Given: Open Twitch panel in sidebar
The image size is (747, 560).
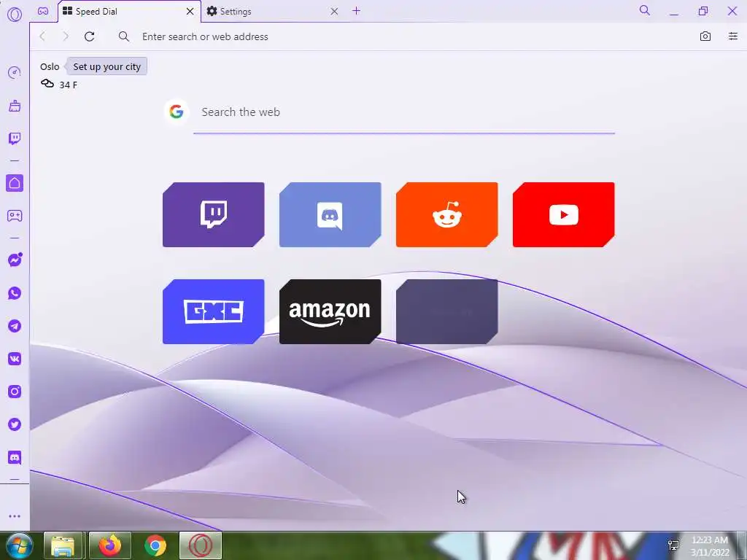Looking at the screenshot, I should [15, 139].
